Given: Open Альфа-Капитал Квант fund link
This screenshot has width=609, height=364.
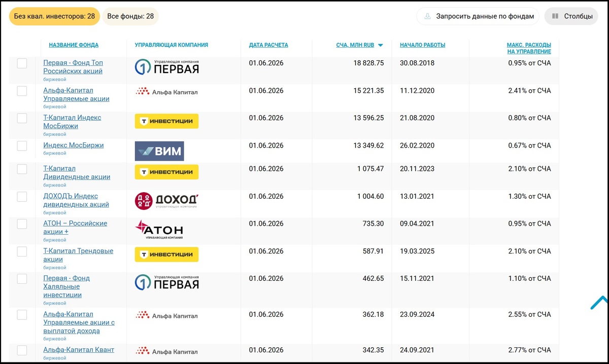Looking at the screenshot, I should (x=79, y=350).
